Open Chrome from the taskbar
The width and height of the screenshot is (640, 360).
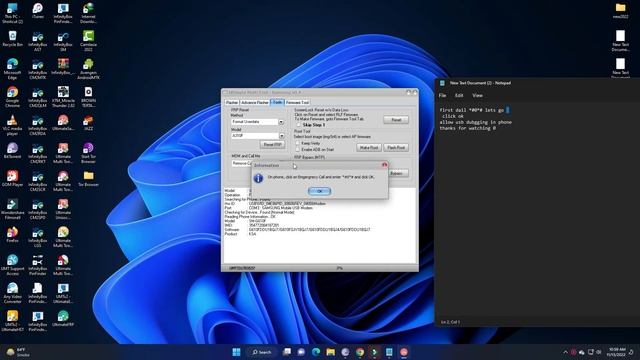[360, 352]
